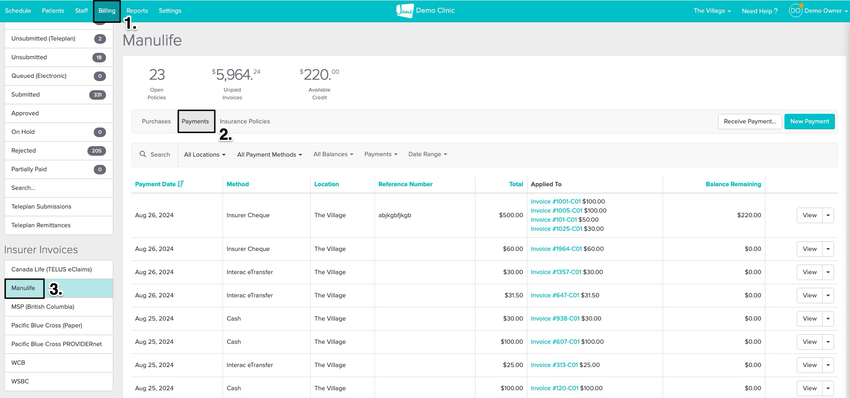This screenshot has height=398, width=850.
Task: Go to the Staff section
Action: [81, 11]
